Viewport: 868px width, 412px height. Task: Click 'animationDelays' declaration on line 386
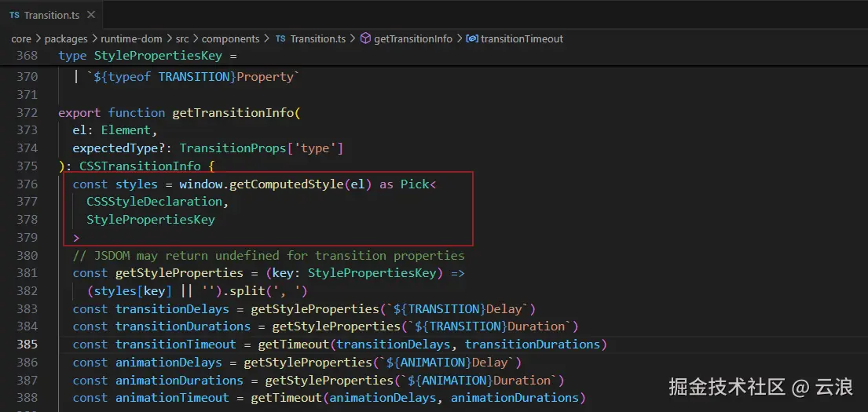(x=169, y=363)
